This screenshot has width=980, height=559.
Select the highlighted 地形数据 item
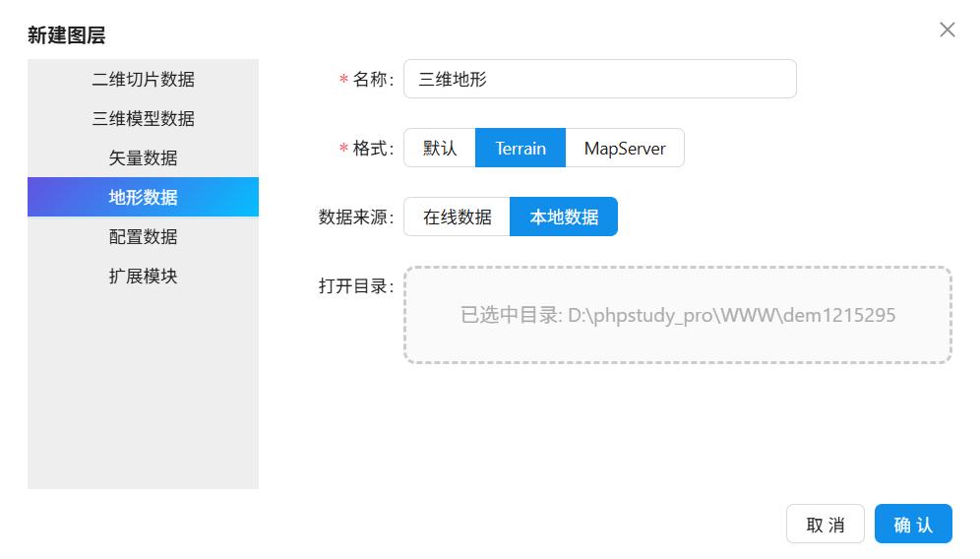143,197
